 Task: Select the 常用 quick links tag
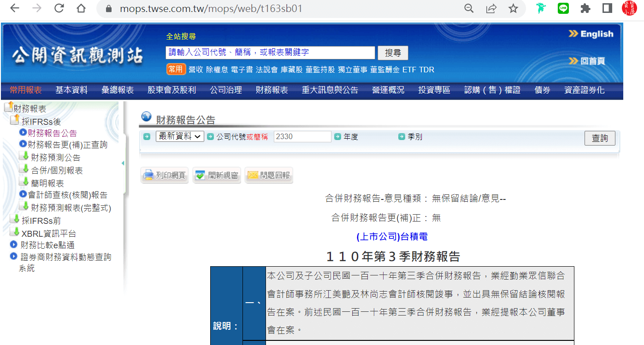click(x=176, y=70)
